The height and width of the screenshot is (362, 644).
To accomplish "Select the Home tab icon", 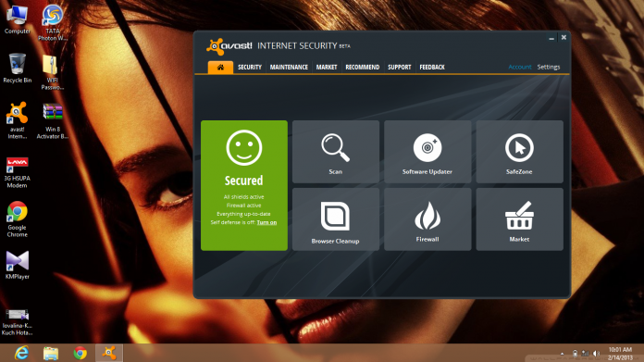I will [220, 67].
